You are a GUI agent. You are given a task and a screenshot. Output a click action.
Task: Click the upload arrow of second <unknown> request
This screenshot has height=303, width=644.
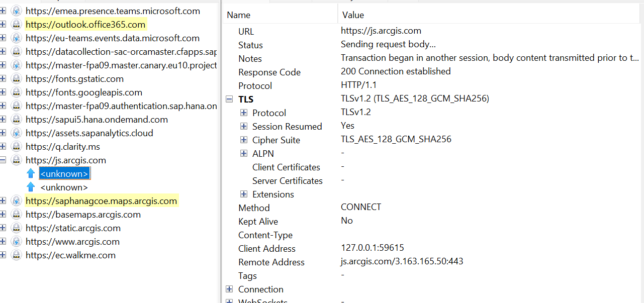click(x=31, y=187)
